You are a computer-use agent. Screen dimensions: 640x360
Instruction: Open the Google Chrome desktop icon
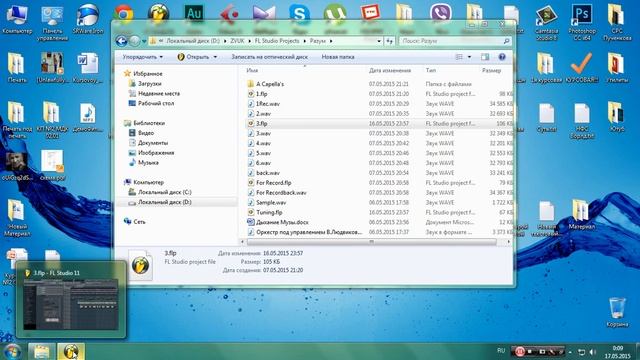point(123,14)
